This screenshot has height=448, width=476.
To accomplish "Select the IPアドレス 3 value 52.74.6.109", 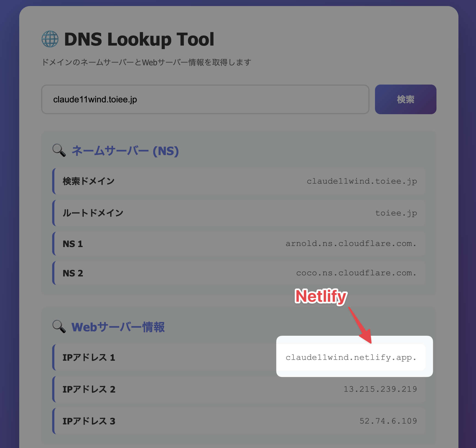I will tap(388, 420).
